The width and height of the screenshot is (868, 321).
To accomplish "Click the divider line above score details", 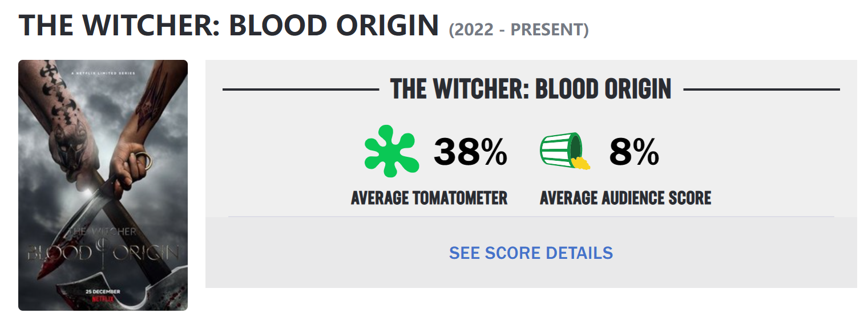I will pos(531,217).
